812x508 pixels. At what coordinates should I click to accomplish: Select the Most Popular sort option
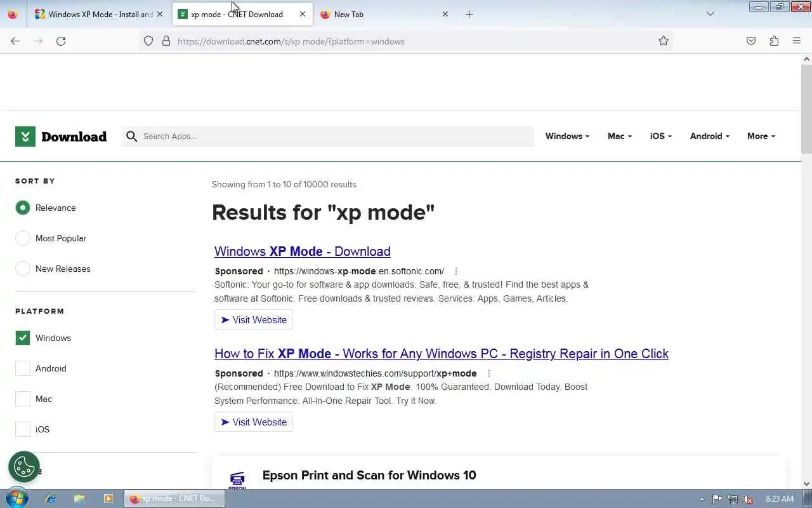click(23, 238)
